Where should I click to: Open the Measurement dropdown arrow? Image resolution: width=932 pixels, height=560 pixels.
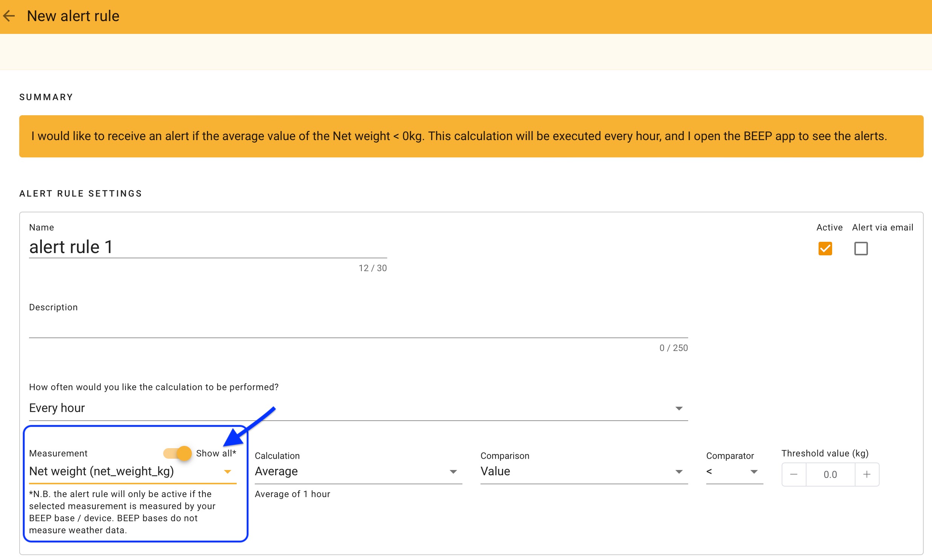[x=227, y=472]
